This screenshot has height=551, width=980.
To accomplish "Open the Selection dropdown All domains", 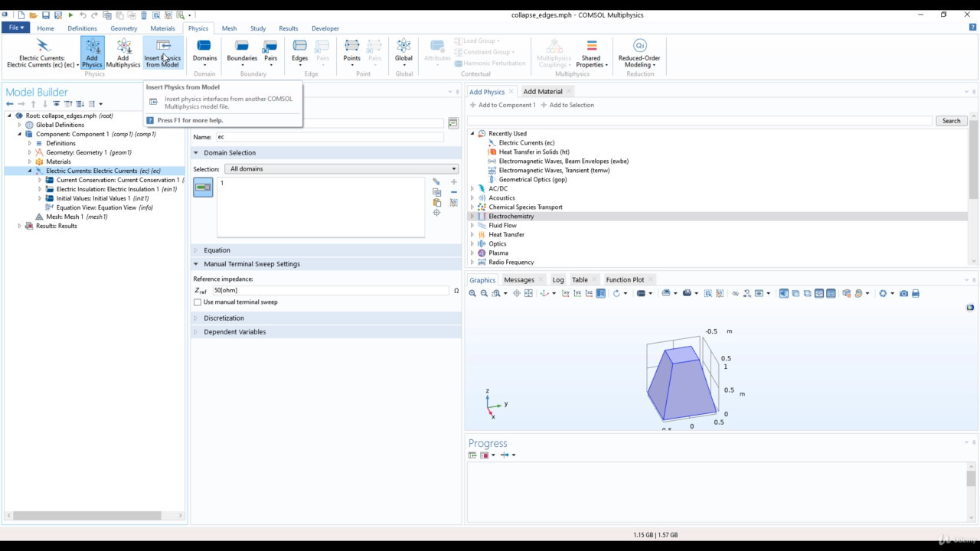I will [341, 168].
